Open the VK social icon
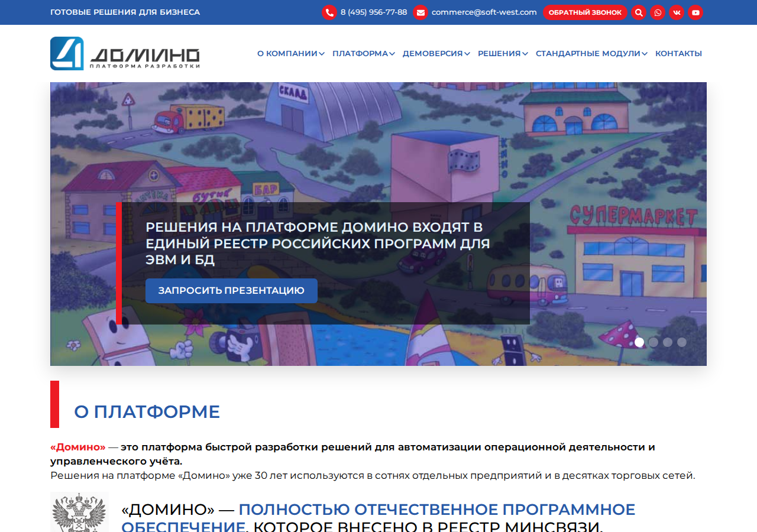The height and width of the screenshot is (532, 757). tap(677, 12)
